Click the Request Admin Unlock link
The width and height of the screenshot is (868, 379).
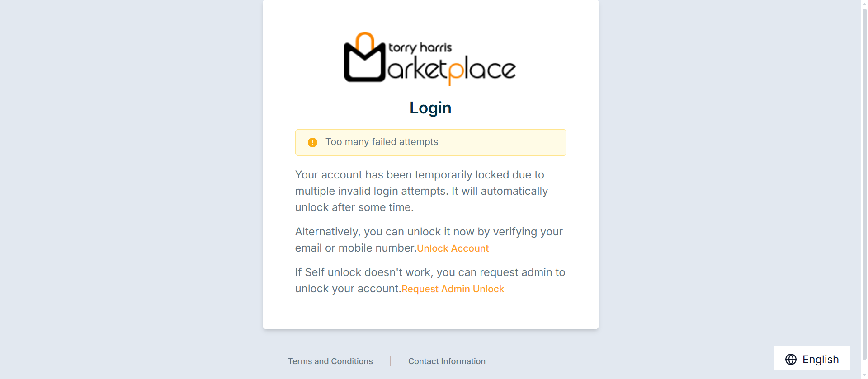click(x=453, y=289)
